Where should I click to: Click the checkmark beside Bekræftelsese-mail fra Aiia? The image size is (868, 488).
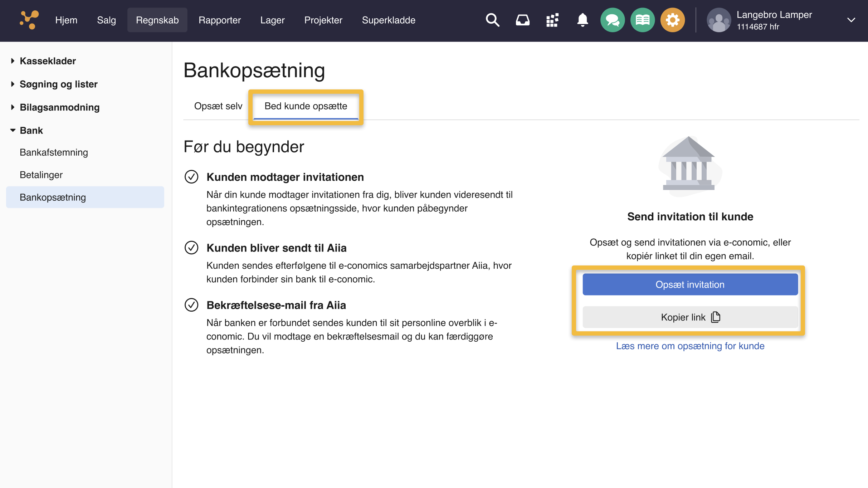tap(192, 305)
